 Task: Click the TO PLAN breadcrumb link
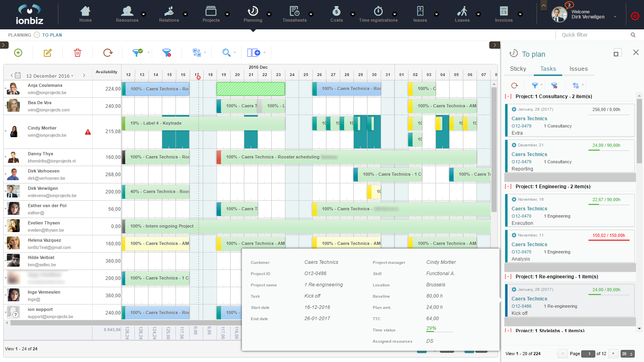(52, 35)
